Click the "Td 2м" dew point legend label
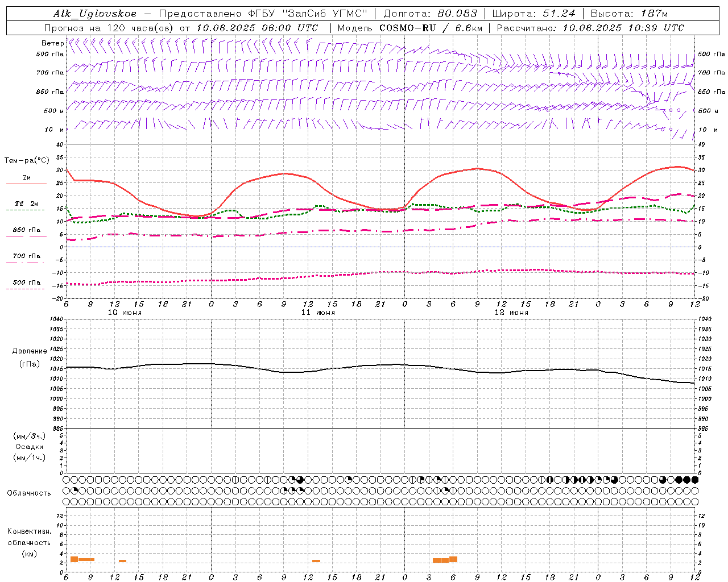The height and width of the screenshot is (582, 728). (26, 203)
